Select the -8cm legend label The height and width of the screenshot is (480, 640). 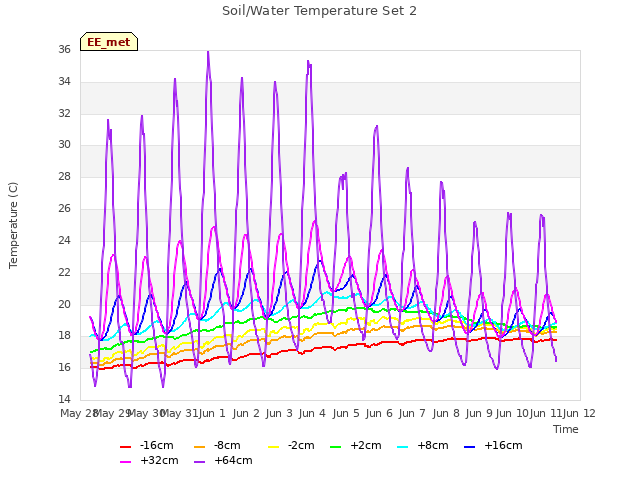pyautogui.click(x=227, y=445)
